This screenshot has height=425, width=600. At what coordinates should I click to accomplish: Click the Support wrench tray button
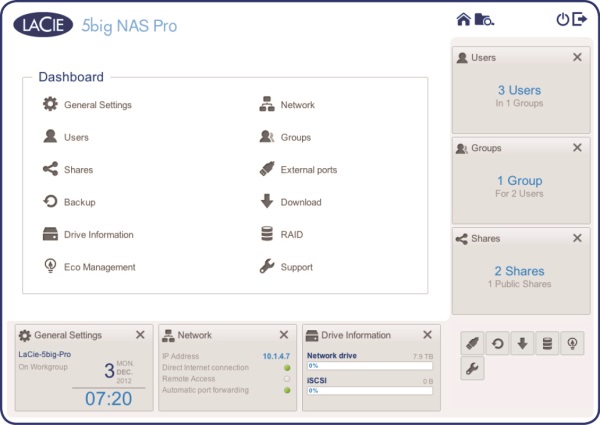point(473,368)
